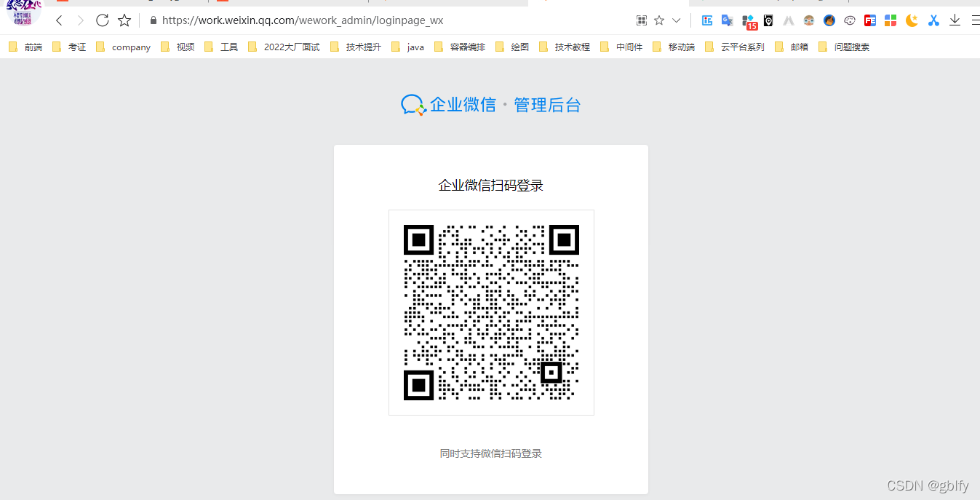
Task: Open the 工具 bookmark folder
Action: [221, 47]
